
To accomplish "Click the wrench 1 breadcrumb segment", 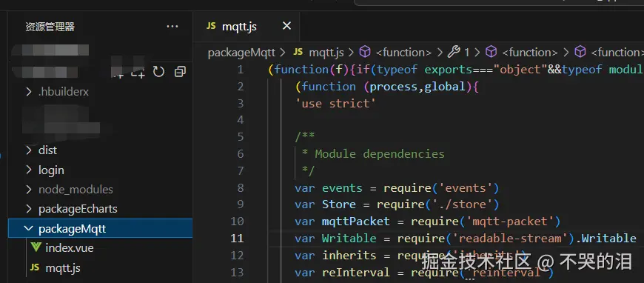I will [458, 53].
